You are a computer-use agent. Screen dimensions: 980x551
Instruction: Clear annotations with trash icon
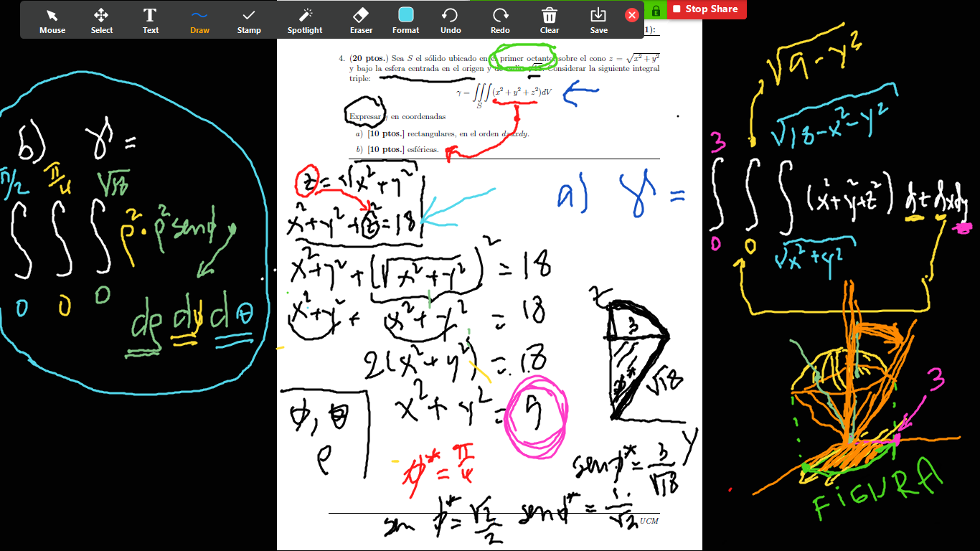550,21
